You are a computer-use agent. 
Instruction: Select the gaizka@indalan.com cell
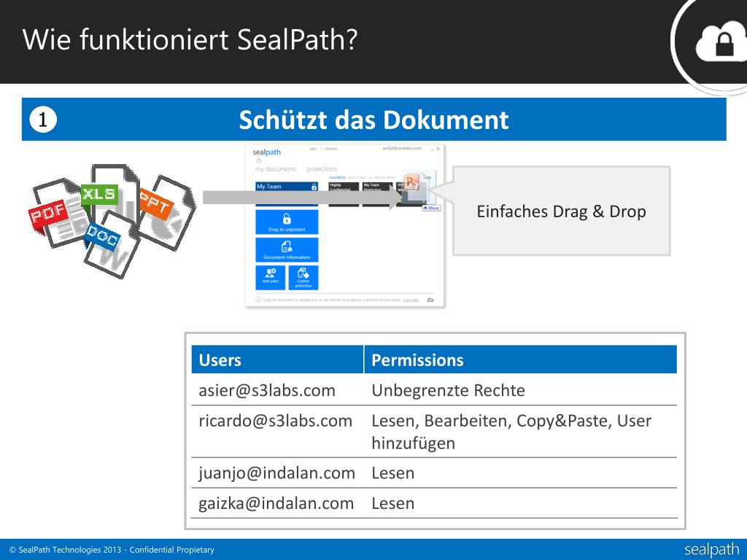pyautogui.click(x=276, y=503)
